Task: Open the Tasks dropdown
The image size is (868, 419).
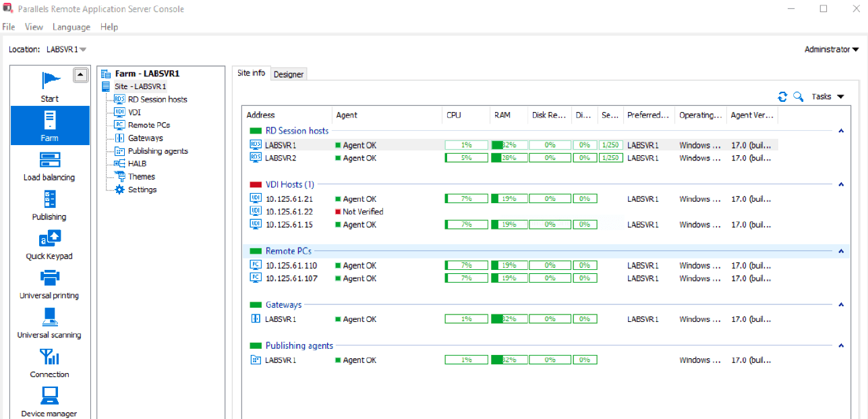Action: pos(828,96)
